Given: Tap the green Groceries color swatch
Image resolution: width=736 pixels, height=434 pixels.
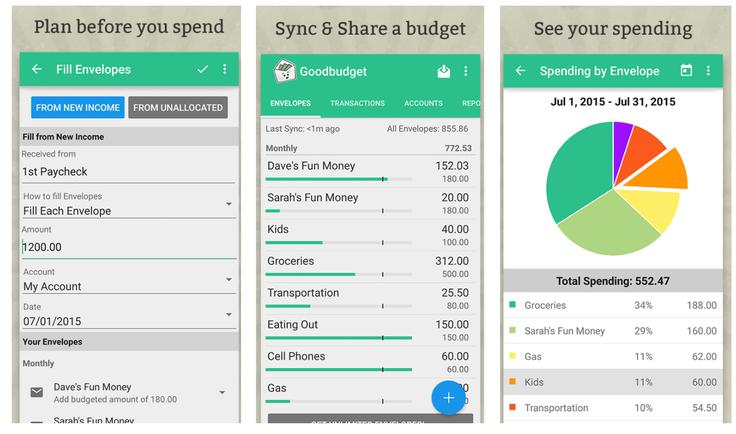Looking at the screenshot, I should click(x=513, y=305).
